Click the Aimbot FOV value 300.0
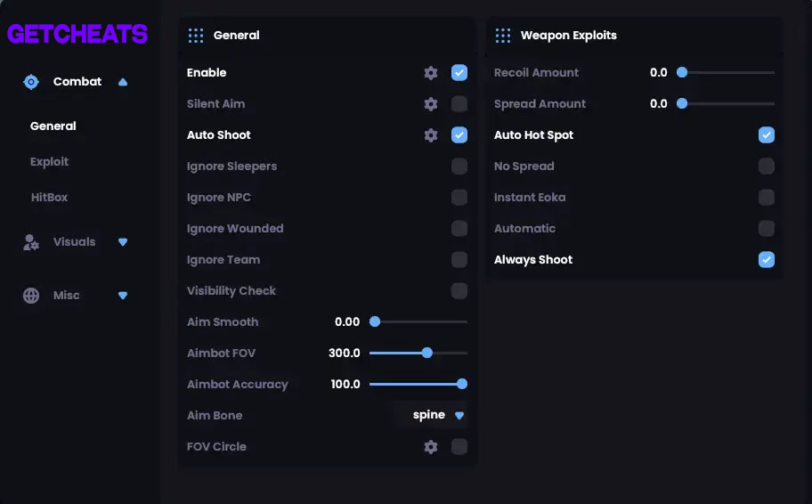812x504 pixels. [345, 353]
